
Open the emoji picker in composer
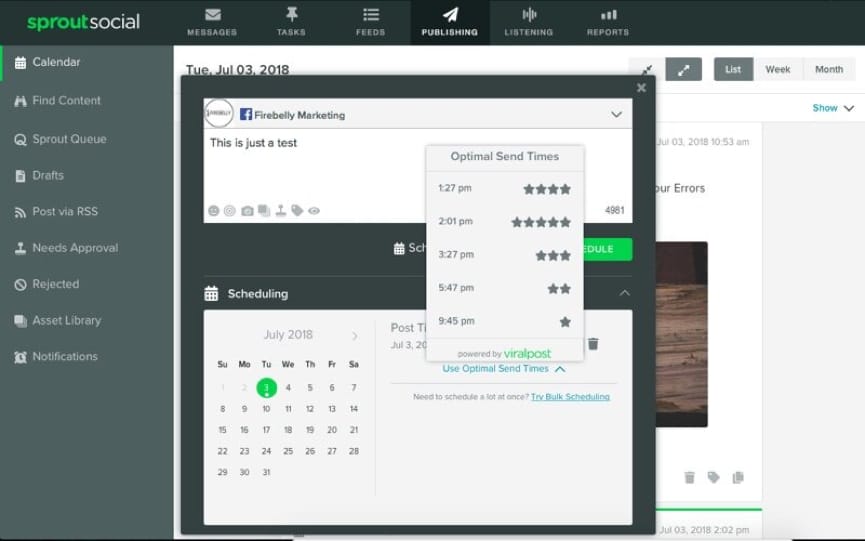point(213,211)
